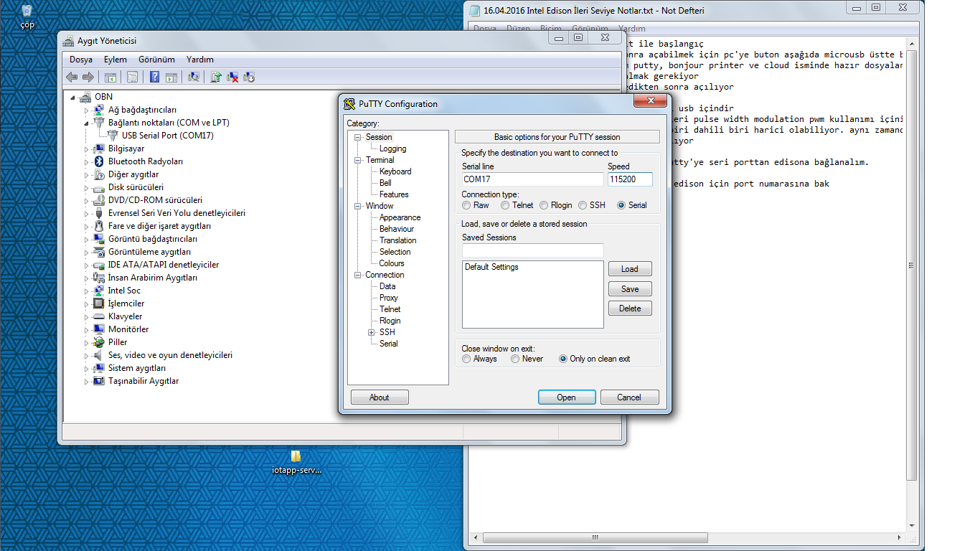The image size is (980, 551).
Task: Expand the SSH node in PuTTY tree
Action: 372,332
